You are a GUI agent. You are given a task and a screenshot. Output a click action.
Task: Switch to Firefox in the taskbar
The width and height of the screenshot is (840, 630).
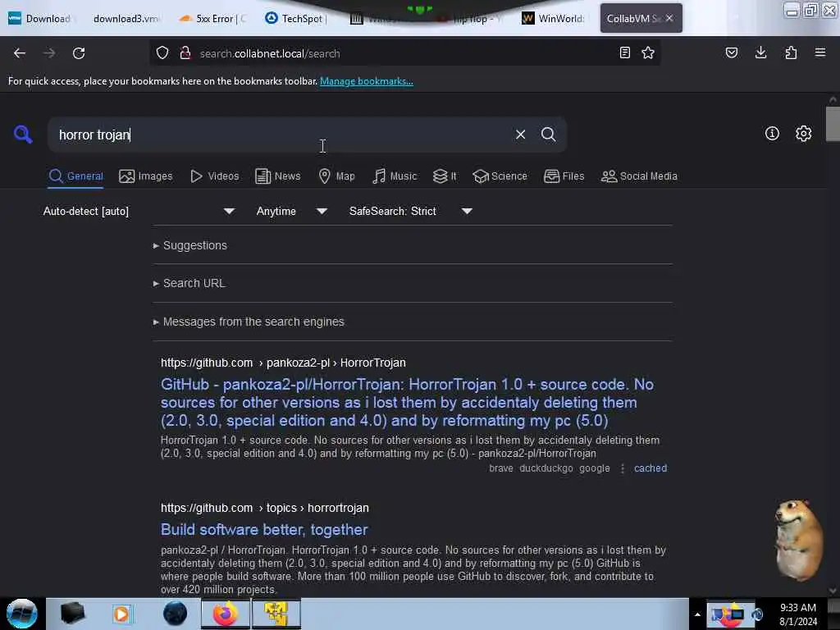(x=226, y=614)
